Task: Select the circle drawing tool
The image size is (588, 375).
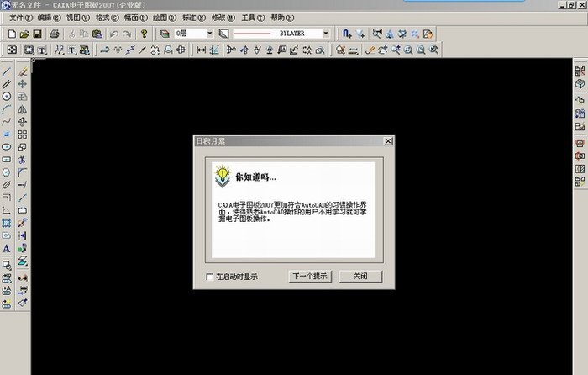Action: click(x=7, y=97)
